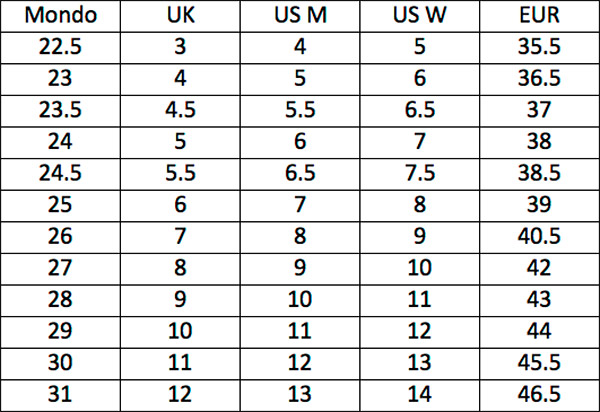Screen dimensions: 600x412
Task: Click the Mondo 26 cell
Action: (60, 237)
